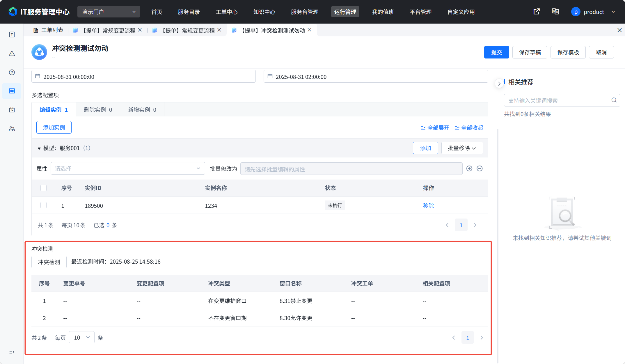The image size is (625, 364).
Task: Click the alert triangle sidebar icon
Action: click(12, 54)
